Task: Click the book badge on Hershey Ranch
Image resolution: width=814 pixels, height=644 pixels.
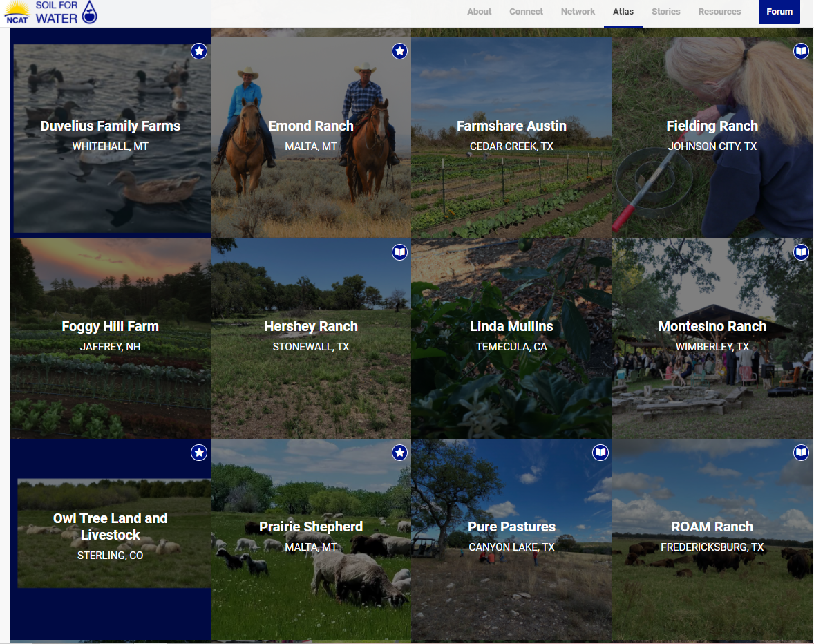Action: point(399,252)
